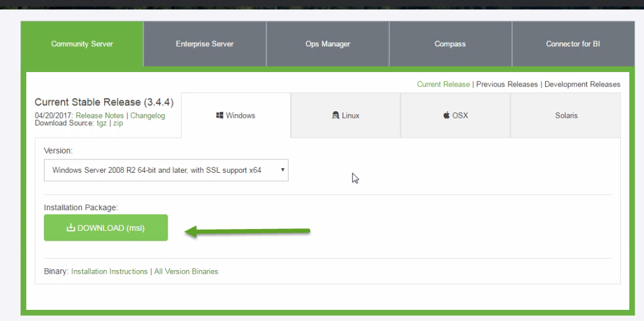Select the Compass tab
Viewport: 644px width, 321px height.
click(450, 44)
